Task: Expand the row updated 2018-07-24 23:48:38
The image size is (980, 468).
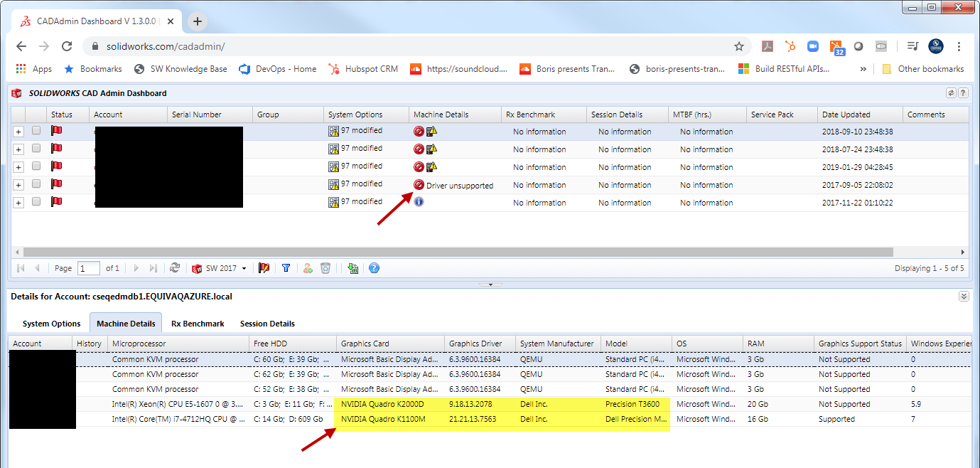Action: click(x=18, y=149)
